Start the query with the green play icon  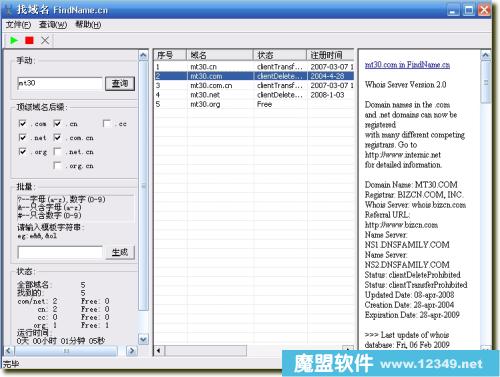coord(14,40)
